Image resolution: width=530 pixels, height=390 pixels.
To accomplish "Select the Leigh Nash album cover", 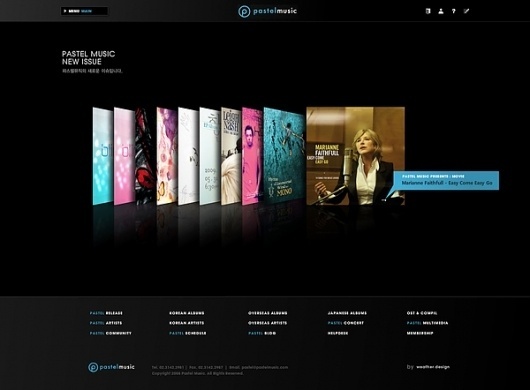I will (231, 156).
